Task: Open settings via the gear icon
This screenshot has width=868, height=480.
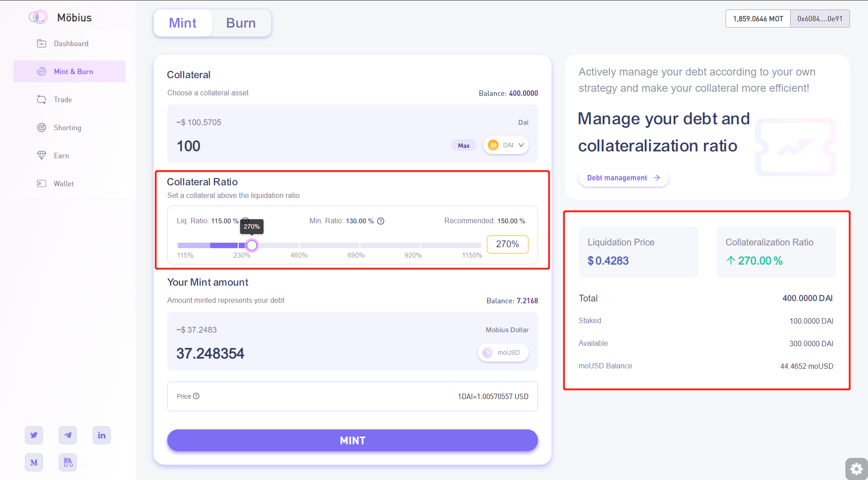Action: coord(856,469)
